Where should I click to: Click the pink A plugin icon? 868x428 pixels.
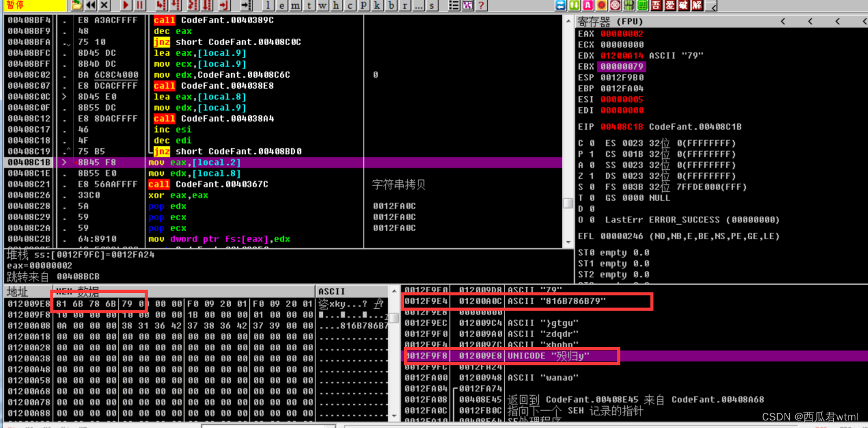pyautogui.click(x=588, y=6)
